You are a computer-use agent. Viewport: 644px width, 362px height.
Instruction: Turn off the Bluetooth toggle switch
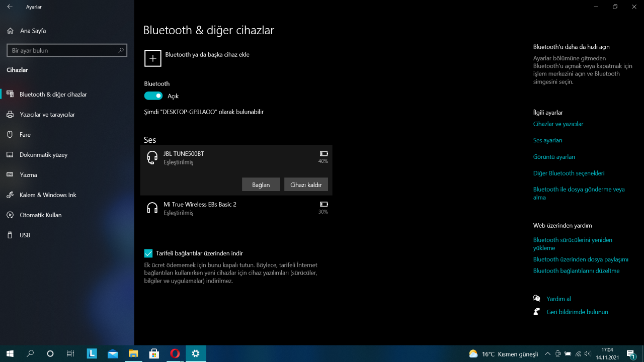153,96
